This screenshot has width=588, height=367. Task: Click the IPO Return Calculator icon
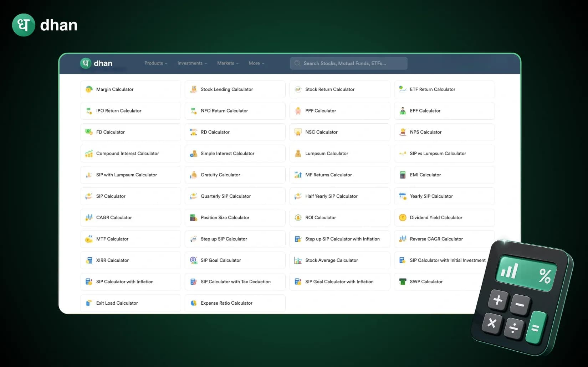pyautogui.click(x=89, y=111)
